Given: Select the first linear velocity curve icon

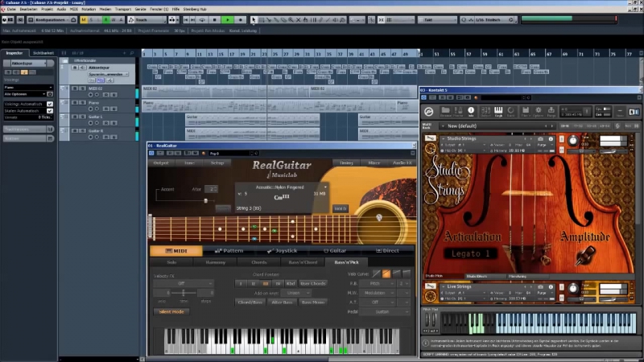Looking at the screenshot, I should click(x=377, y=274).
